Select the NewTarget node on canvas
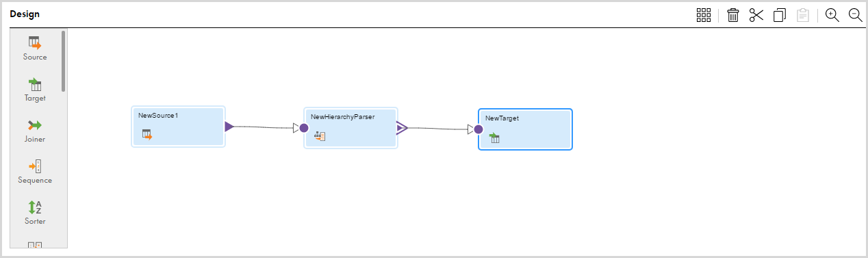Image resolution: width=868 pixels, height=258 pixels. (x=525, y=129)
